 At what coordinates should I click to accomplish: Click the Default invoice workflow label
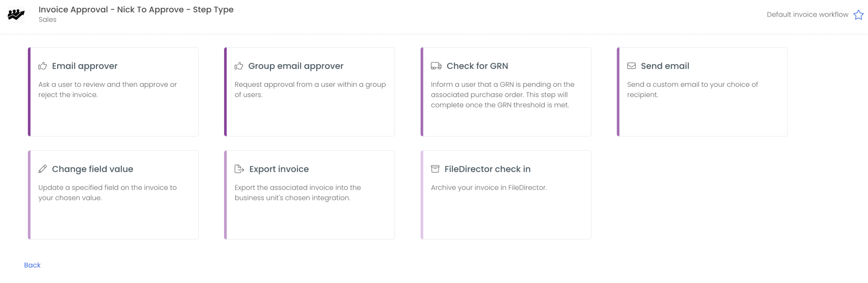coord(807,15)
